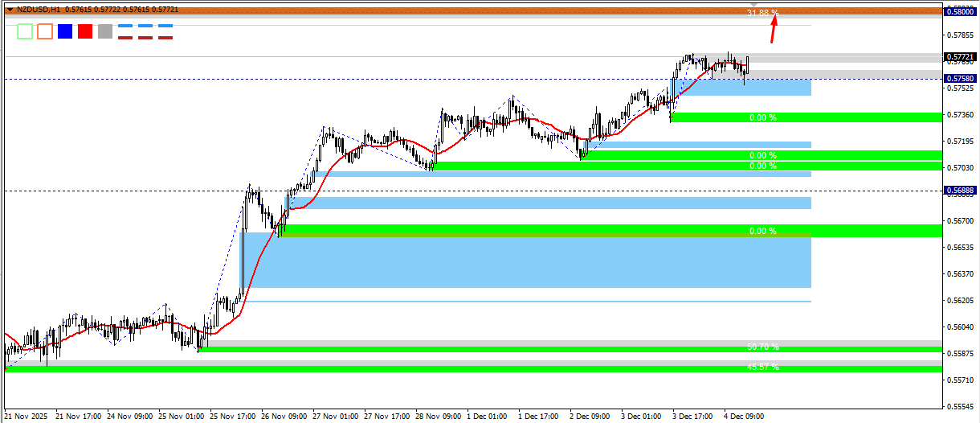Click the solid gray square button
This screenshot has width=980, height=423.
point(105,31)
